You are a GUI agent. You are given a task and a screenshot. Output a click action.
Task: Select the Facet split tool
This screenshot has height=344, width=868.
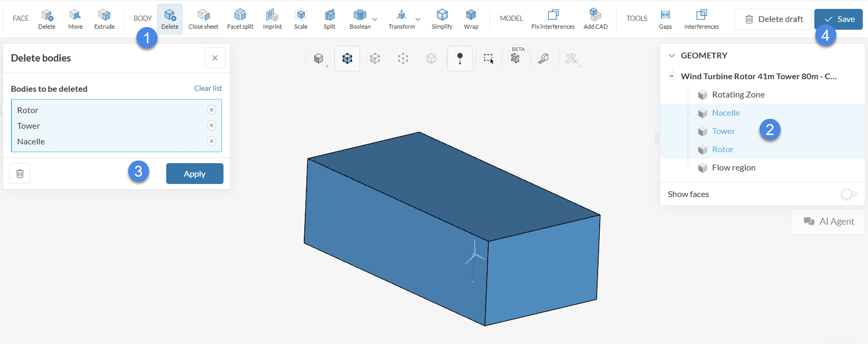click(x=240, y=19)
